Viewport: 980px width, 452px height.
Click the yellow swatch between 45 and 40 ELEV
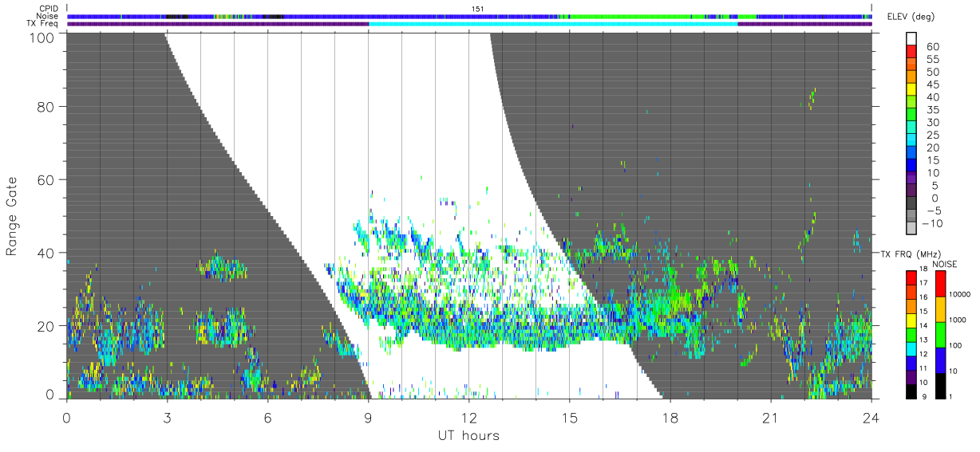point(912,90)
